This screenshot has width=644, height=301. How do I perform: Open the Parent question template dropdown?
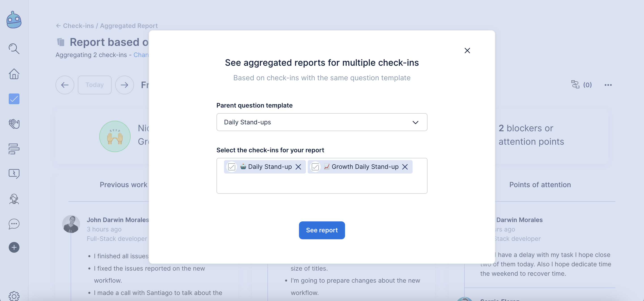pos(322,122)
